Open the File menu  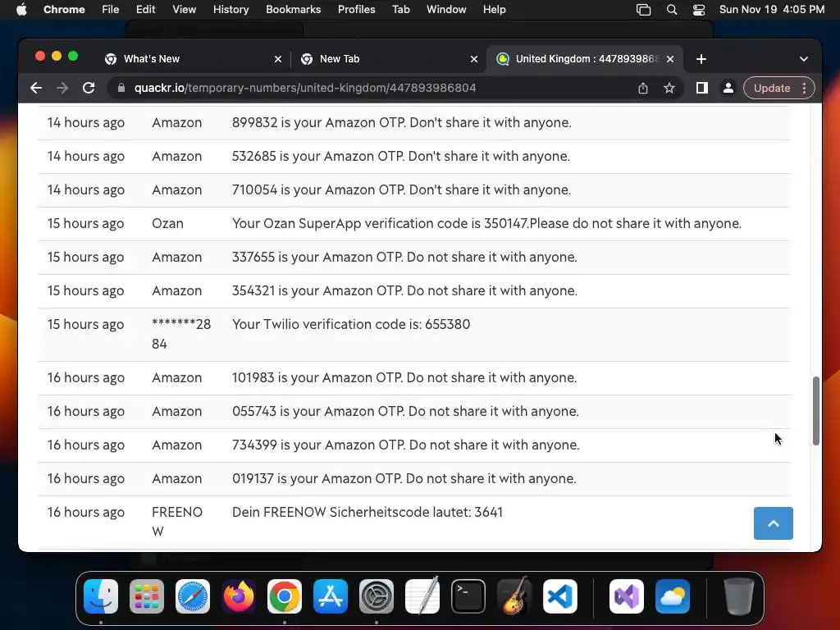point(111,10)
